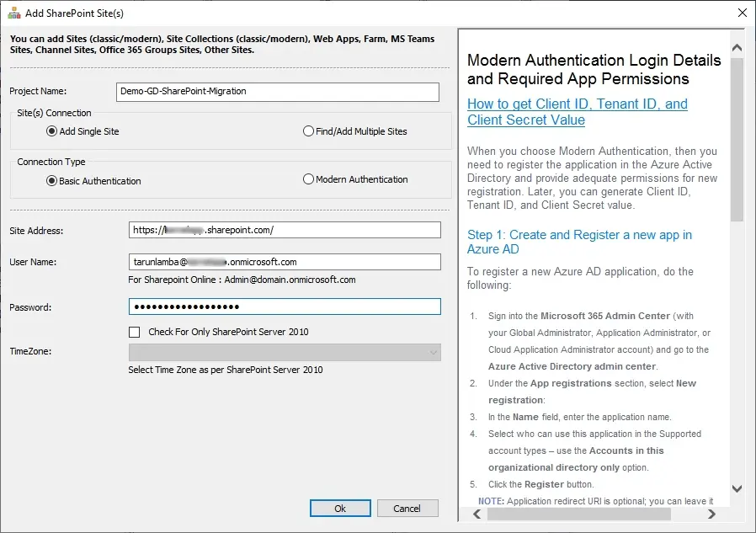Click into the Project Name field

click(x=278, y=92)
